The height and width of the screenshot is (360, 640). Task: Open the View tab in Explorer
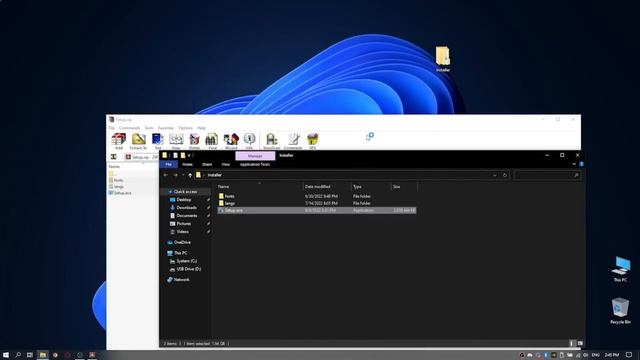point(225,164)
